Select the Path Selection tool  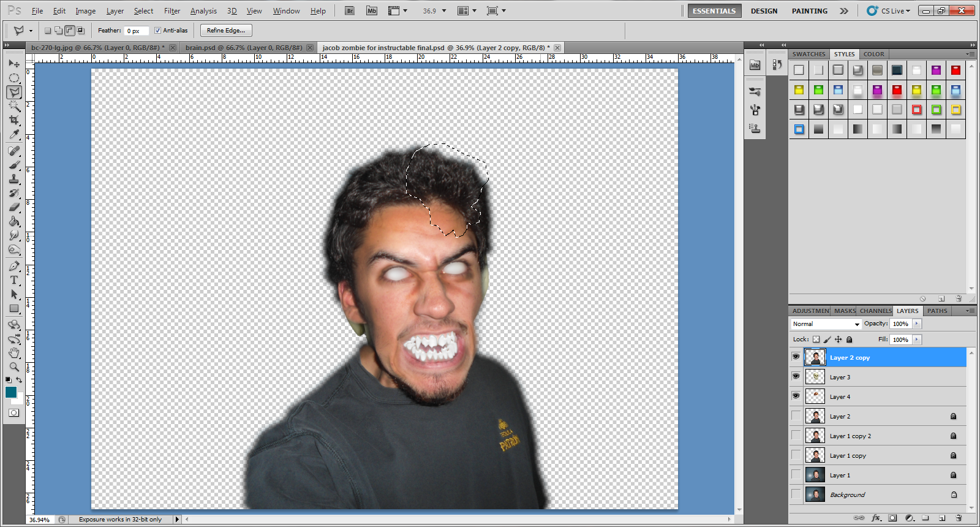click(x=14, y=294)
